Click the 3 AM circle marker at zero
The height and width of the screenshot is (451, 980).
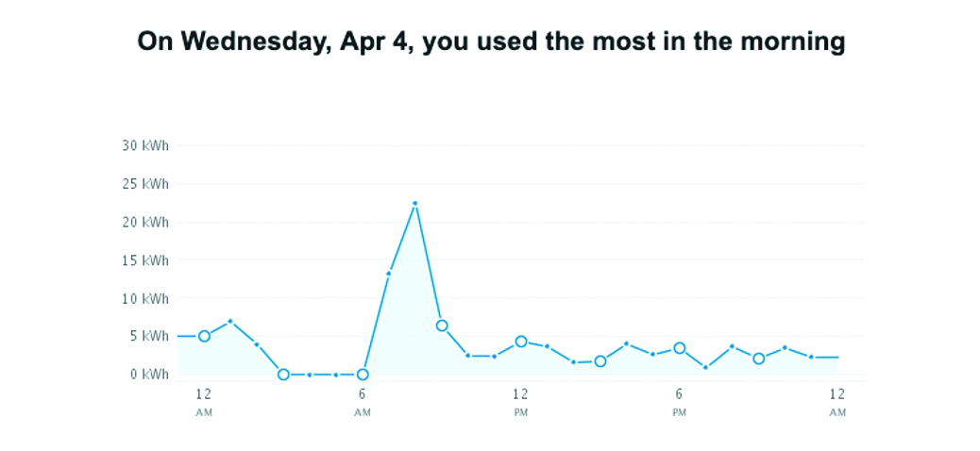(x=283, y=375)
